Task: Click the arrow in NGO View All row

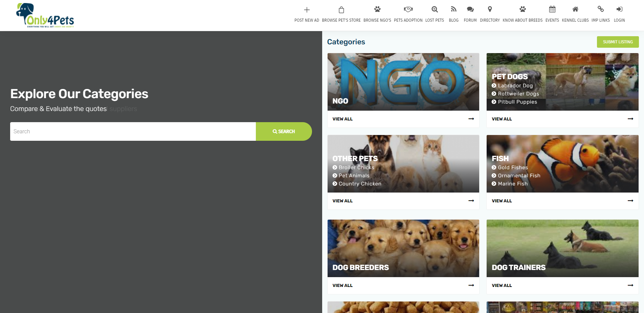Action: pos(471,119)
